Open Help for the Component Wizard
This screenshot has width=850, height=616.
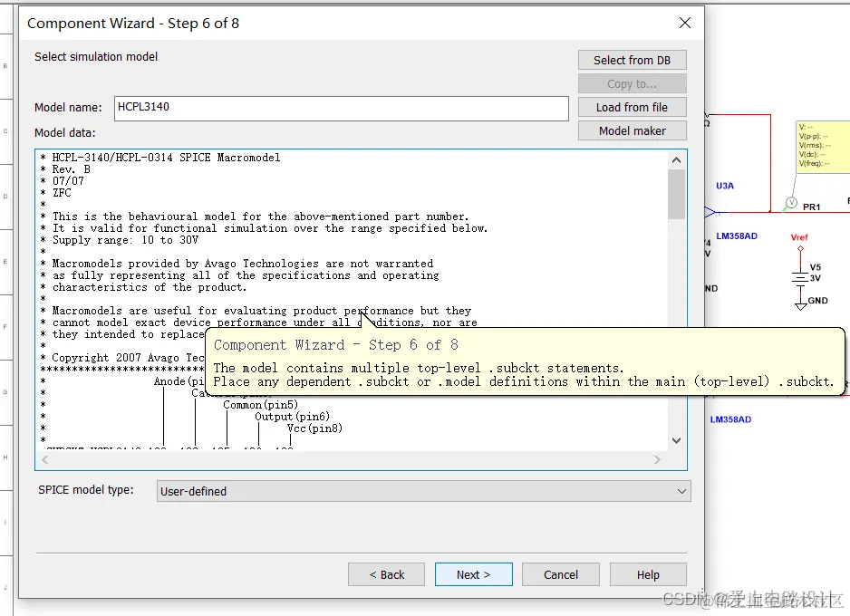[647, 574]
